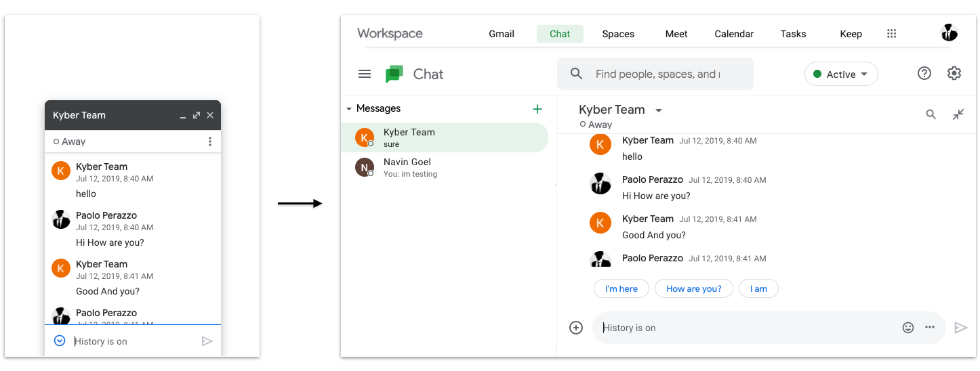This screenshot has width=980, height=371.
Task: Click the circled plus attachment icon
Action: click(x=576, y=328)
